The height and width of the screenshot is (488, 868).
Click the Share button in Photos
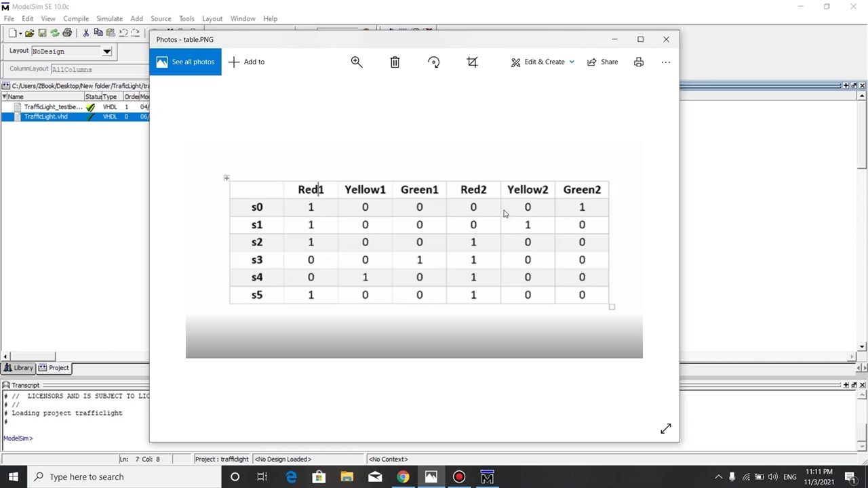tap(602, 62)
